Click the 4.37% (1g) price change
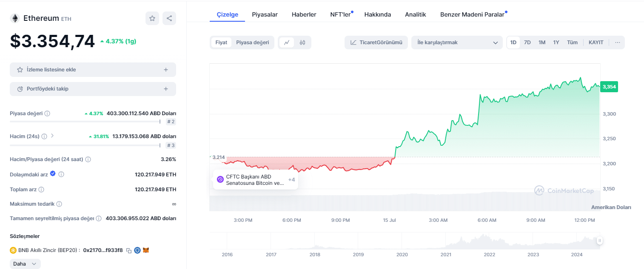 pyautogui.click(x=118, y=41)
